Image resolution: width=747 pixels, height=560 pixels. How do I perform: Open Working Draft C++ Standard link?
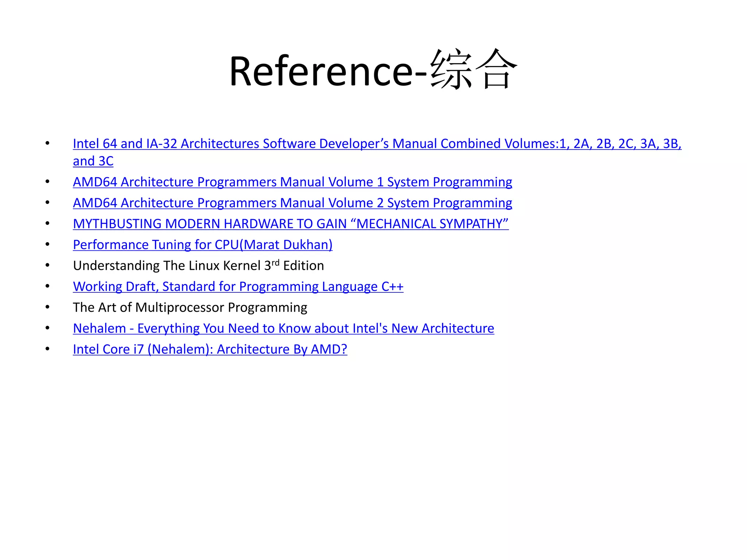[238, 287]
